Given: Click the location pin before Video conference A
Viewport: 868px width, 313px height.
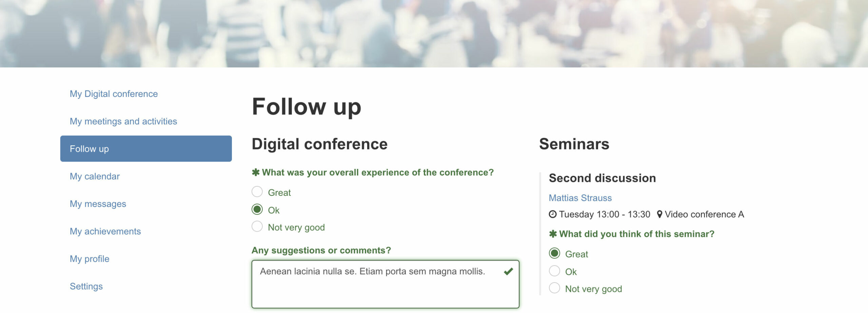Looking at the screenshot, I should pyautogui.click(x=659, y=214).
